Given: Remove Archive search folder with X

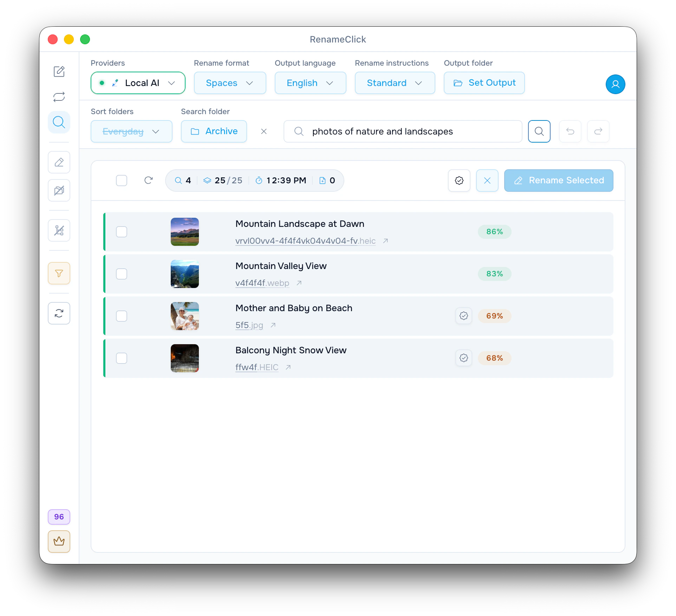Looking at the screenshot, I should point(264,131).
